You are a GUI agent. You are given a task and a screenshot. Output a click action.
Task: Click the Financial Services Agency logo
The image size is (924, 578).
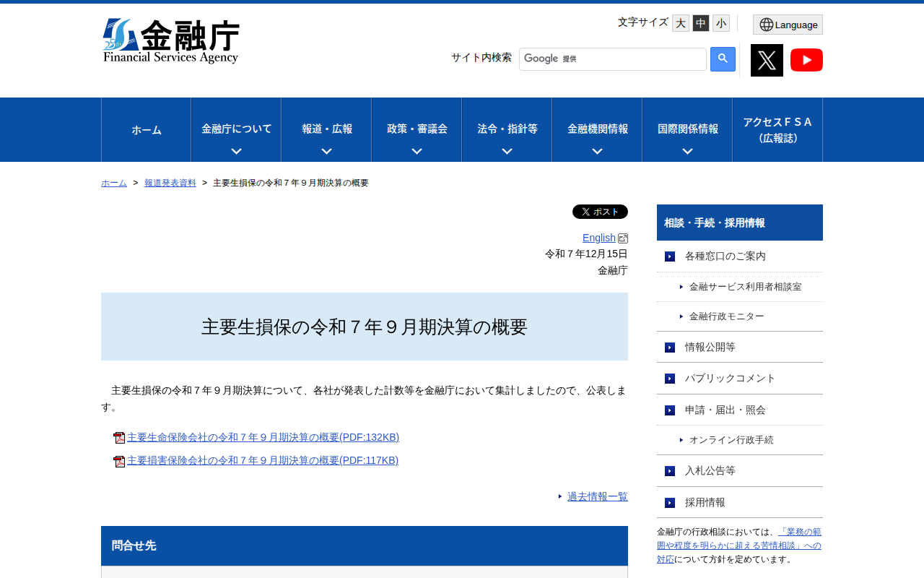[x=171, y=41]
